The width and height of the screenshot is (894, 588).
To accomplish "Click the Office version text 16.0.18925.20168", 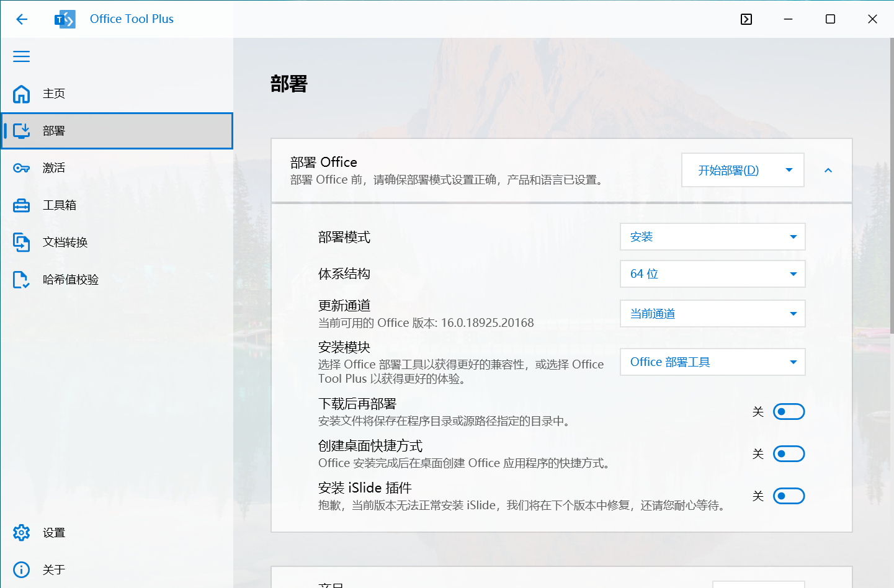I will click(488, 323).
